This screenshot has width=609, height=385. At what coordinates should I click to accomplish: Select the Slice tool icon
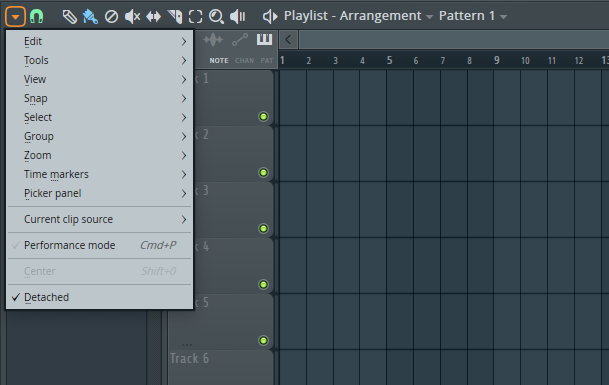pyautogui.click(x=175, y=17)
